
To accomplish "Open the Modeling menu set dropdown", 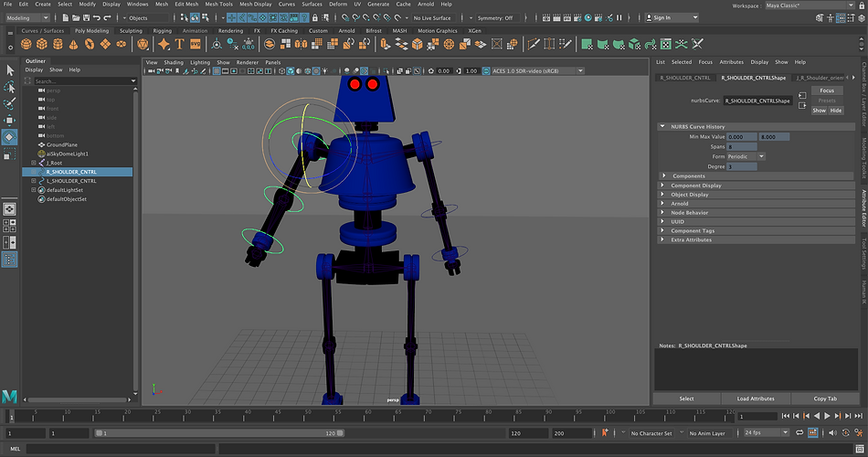I will 27,17.
